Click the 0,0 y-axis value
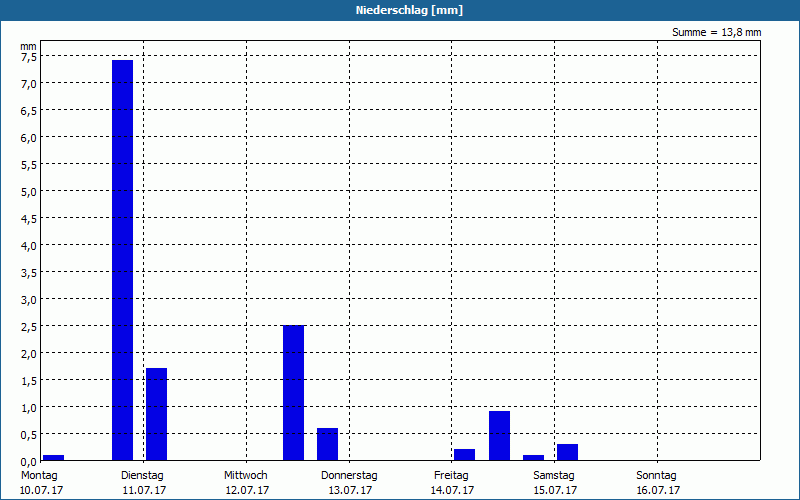The height and width of the screenshot is (500, 800). pyautogui.click(x=29, y=462)
